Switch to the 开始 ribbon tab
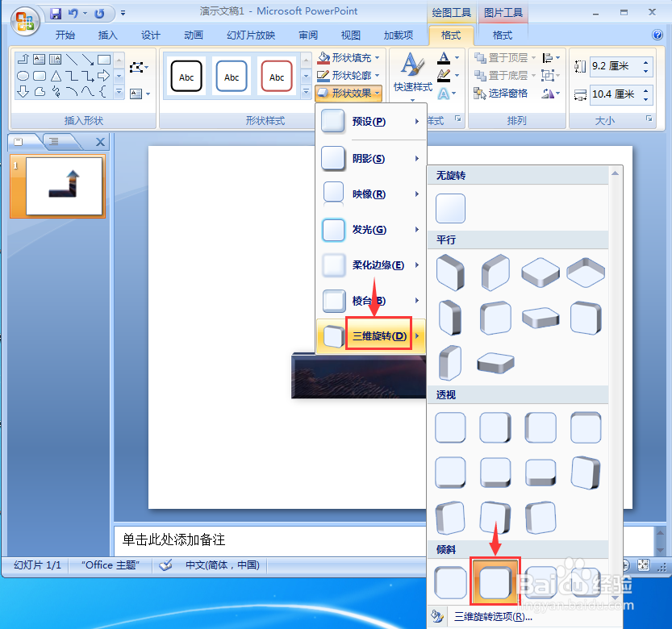The width and height of the screenshot is (672, 629). pyautogui.click(x=65, y=35)
